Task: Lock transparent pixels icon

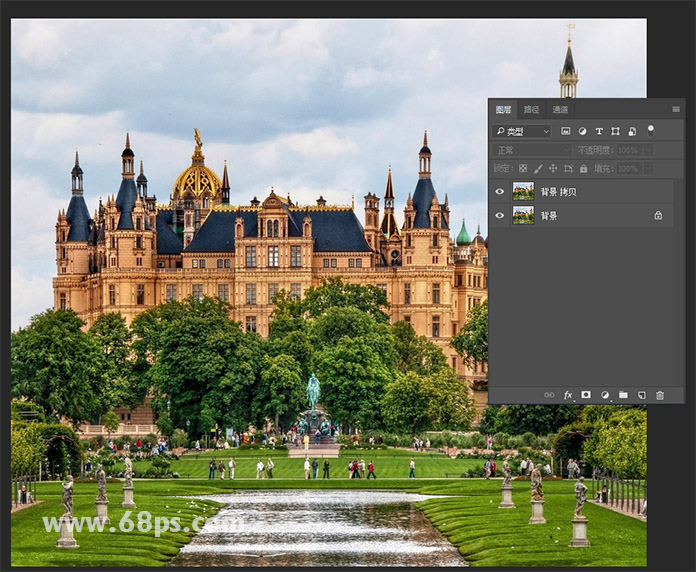Action: (523, 169)
